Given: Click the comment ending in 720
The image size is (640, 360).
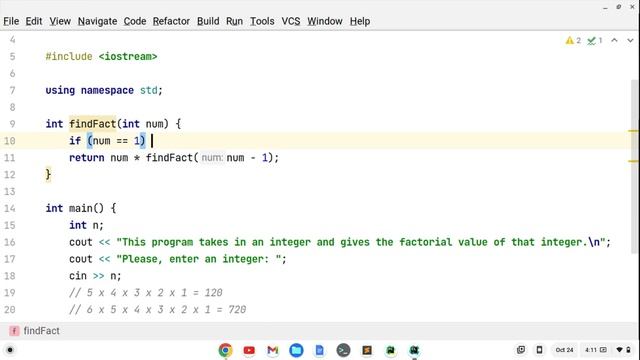Looking at the screenshot, I should point(158,309).
